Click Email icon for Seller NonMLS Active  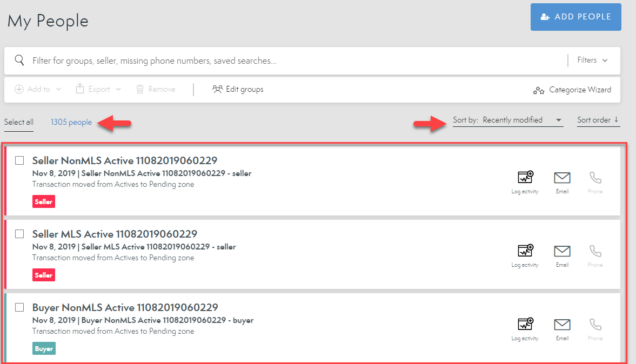tap(562, 178)
